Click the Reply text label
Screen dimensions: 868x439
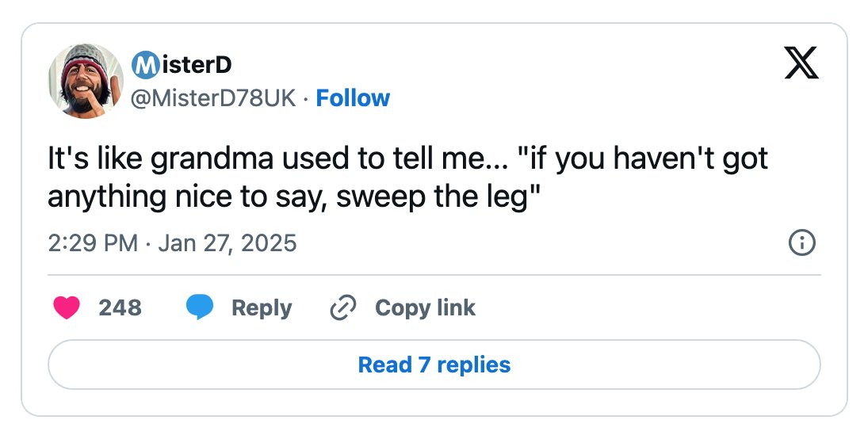tap(262, 308)
